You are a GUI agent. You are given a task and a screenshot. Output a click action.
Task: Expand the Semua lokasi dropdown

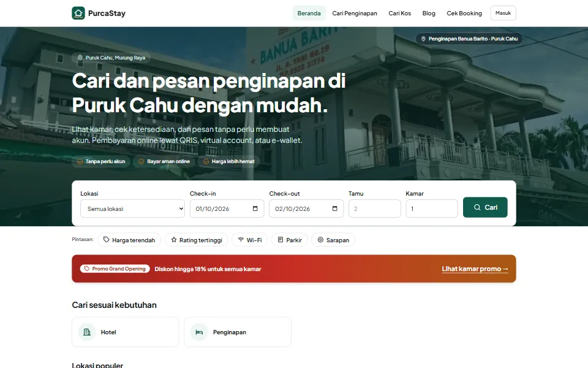pos(132,209)
